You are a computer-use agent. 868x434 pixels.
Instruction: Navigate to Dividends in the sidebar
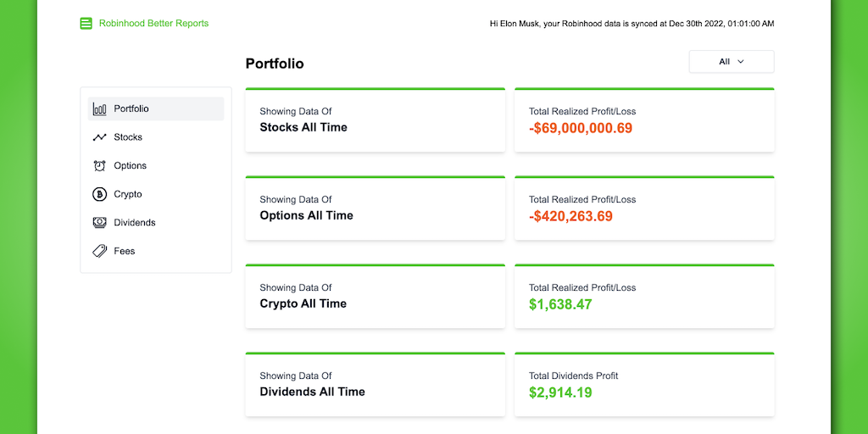click(x=135, y=223)
